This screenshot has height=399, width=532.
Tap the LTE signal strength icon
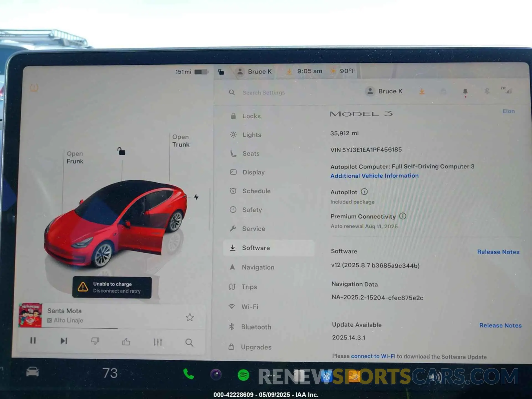[x=506, y=90]
